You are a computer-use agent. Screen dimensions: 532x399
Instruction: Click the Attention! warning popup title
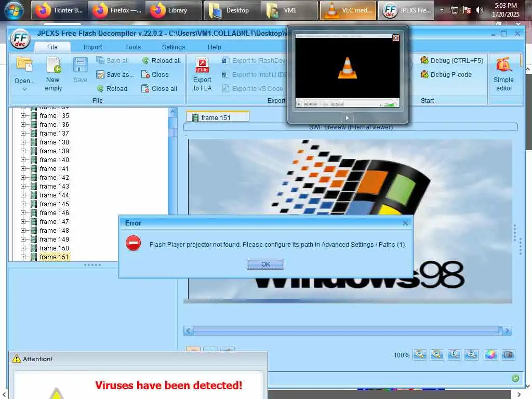[x=37, y=358]
